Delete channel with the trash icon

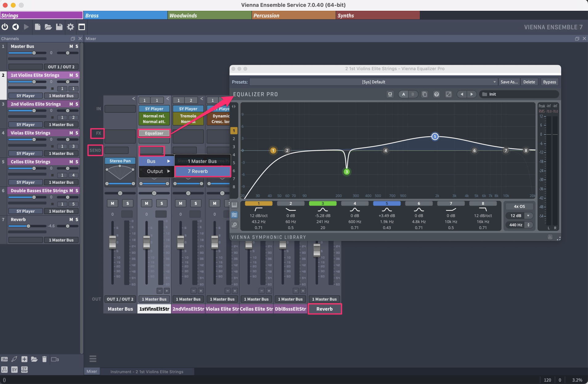(44, 359)
